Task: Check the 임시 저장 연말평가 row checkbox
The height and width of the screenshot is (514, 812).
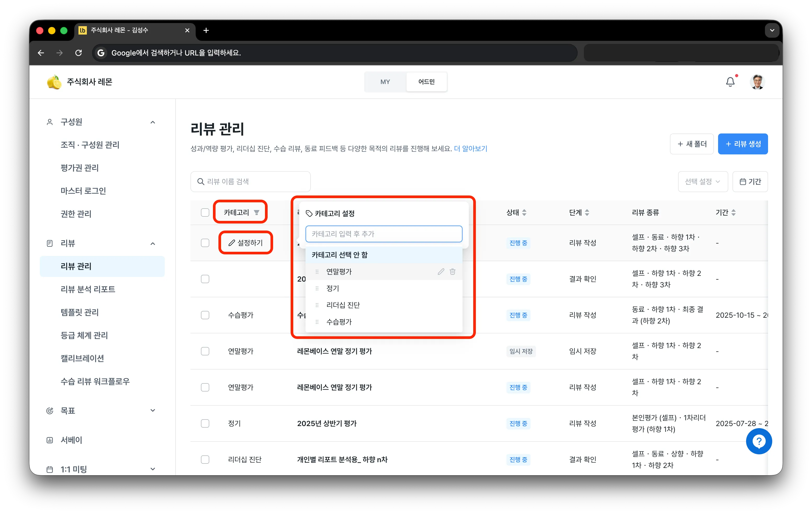Action: 205,351
